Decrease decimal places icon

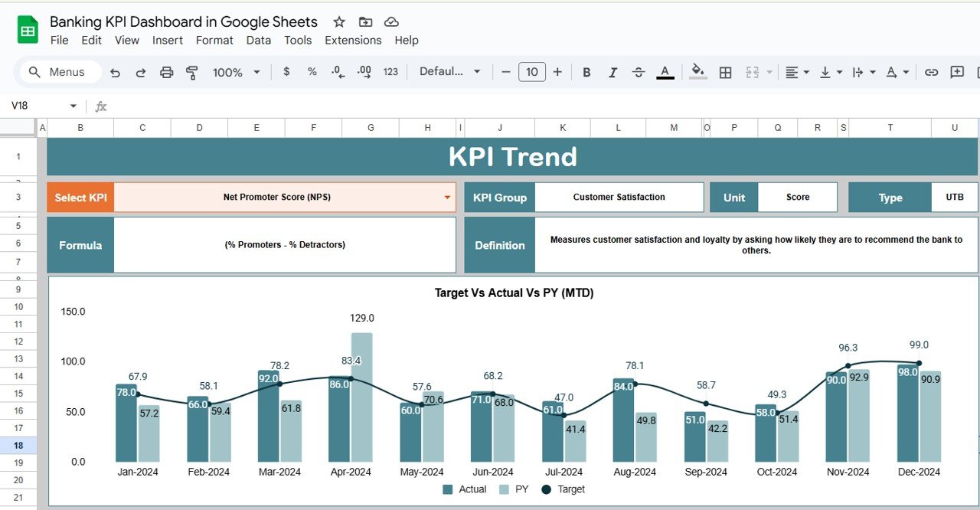point(338,71)
